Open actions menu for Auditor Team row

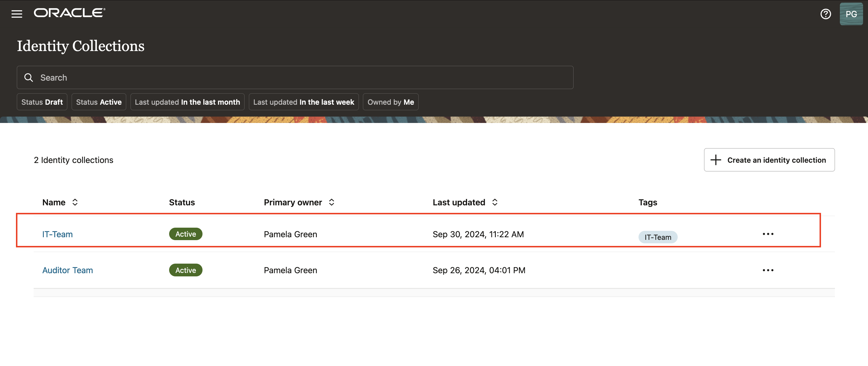(x=768, y=270)
